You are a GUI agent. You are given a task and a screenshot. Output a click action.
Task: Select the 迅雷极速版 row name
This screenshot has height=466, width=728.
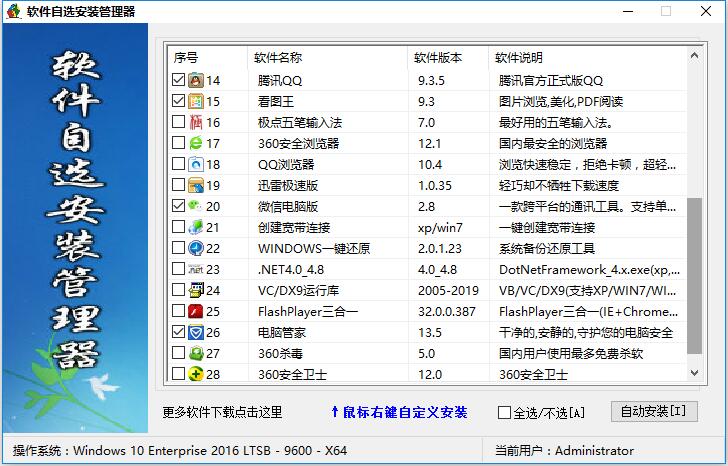288,186
